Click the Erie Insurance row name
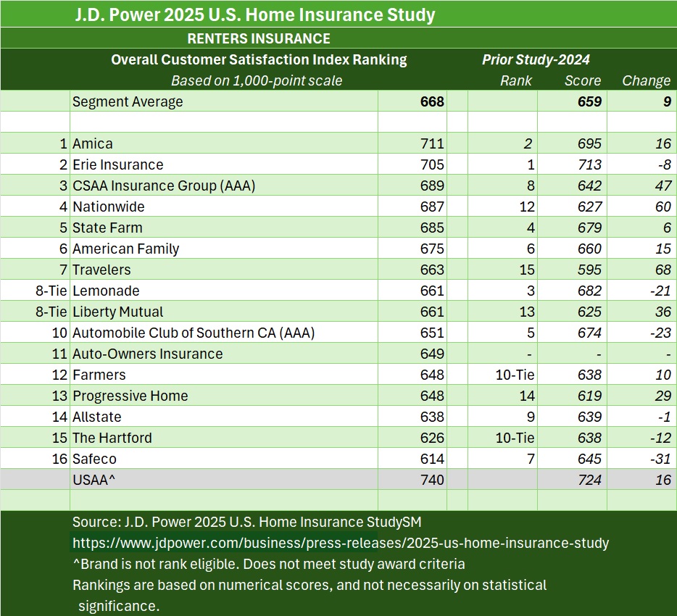Viewport: 677px width, 616px height. pos(118,165)
